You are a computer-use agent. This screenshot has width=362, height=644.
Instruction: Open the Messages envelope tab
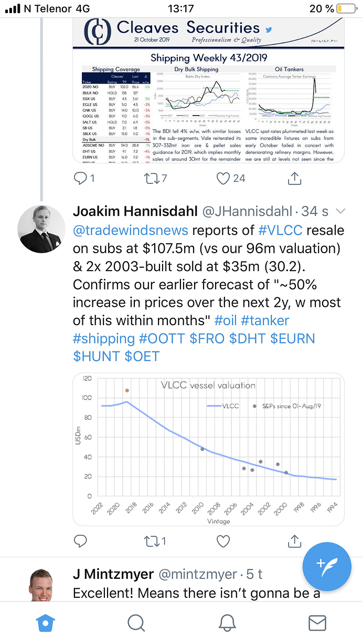pyautogui.click(x=317, y=623)
